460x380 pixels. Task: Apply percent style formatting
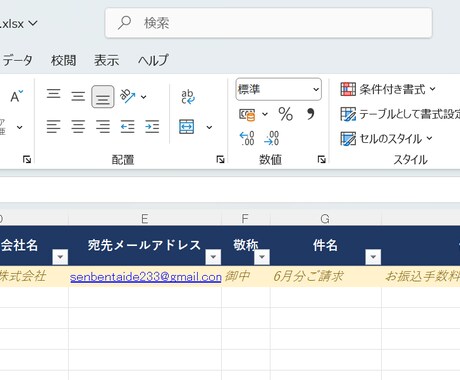(x=286, y=114)
